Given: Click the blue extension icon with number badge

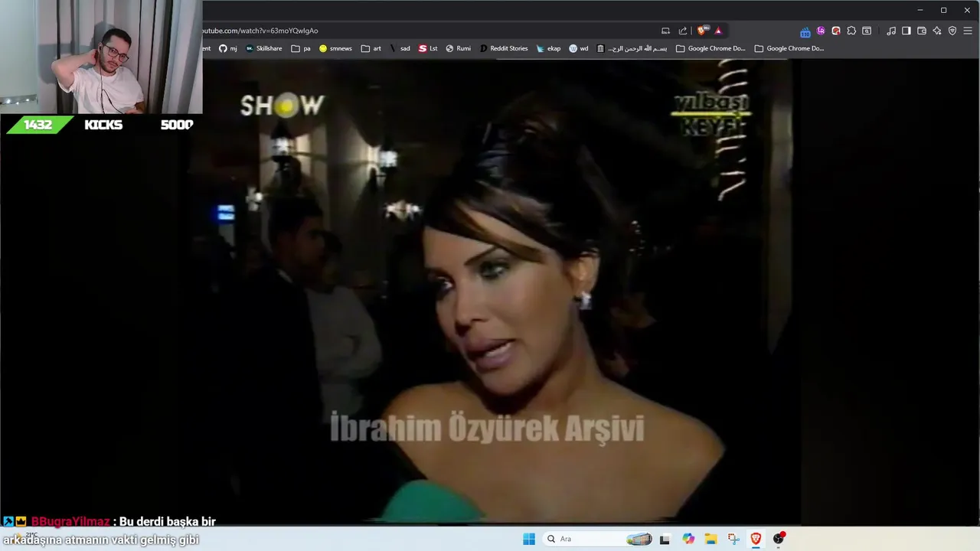Looking at the screenshot, I should tap(805, 31).
